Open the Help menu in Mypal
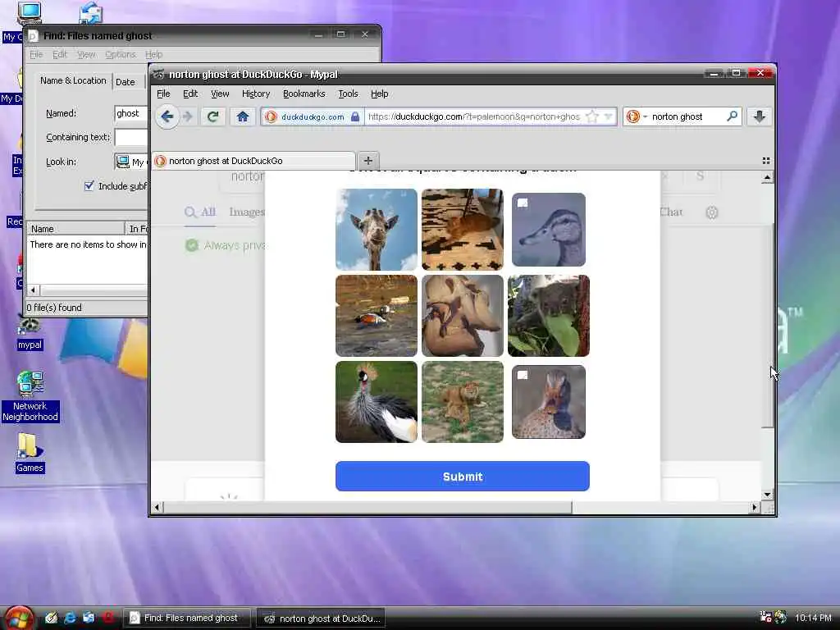The height and width of the screenshot is (630, 840). pos(379,94)
